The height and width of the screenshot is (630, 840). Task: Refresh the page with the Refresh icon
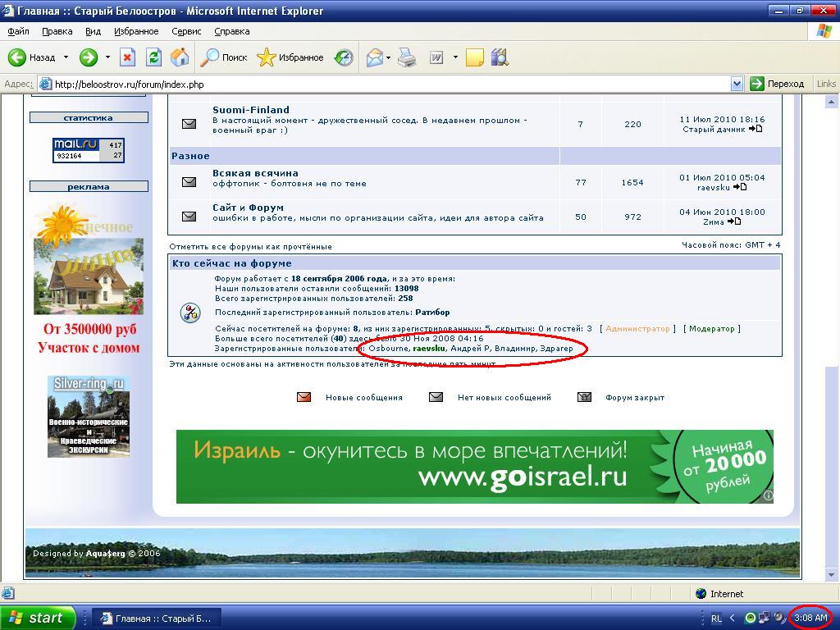(x=153, y=57)
